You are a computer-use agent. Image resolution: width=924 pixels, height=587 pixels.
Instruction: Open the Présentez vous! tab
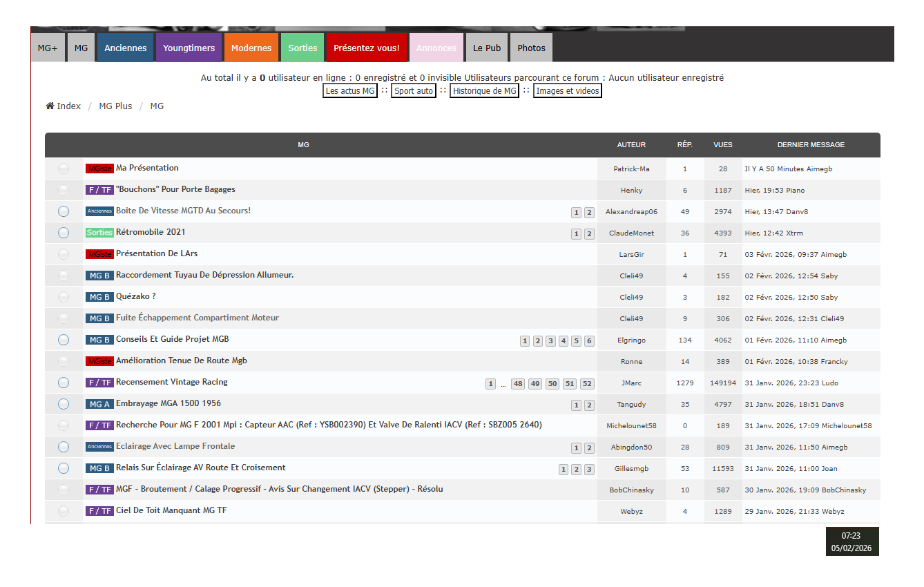(x=366, y=48)
